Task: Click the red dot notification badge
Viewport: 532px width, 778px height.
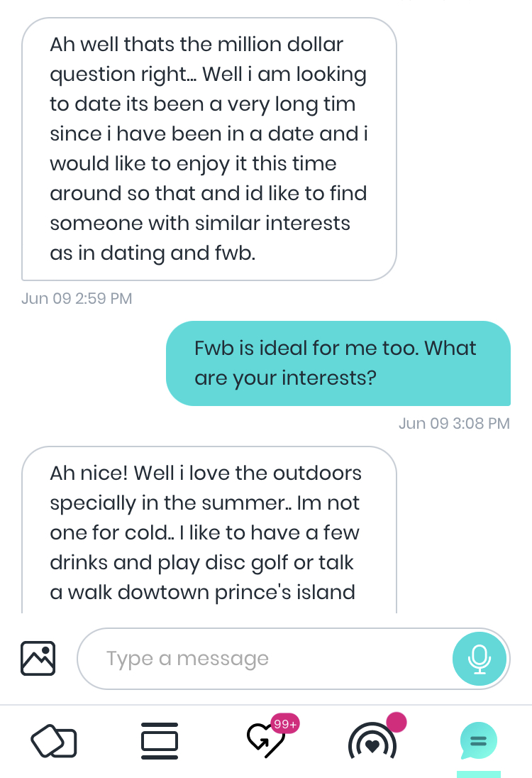Action: click(396, 722)
